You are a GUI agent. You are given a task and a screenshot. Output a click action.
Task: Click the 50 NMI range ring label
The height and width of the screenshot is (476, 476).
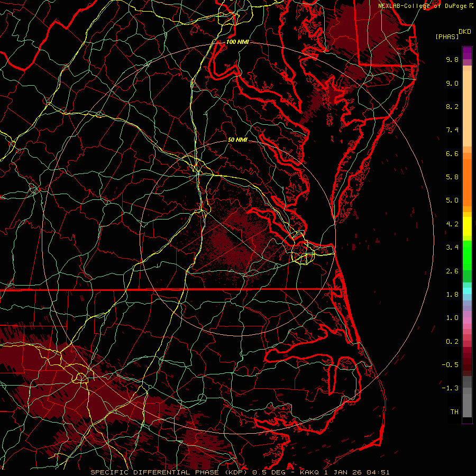tap(237, 140)
